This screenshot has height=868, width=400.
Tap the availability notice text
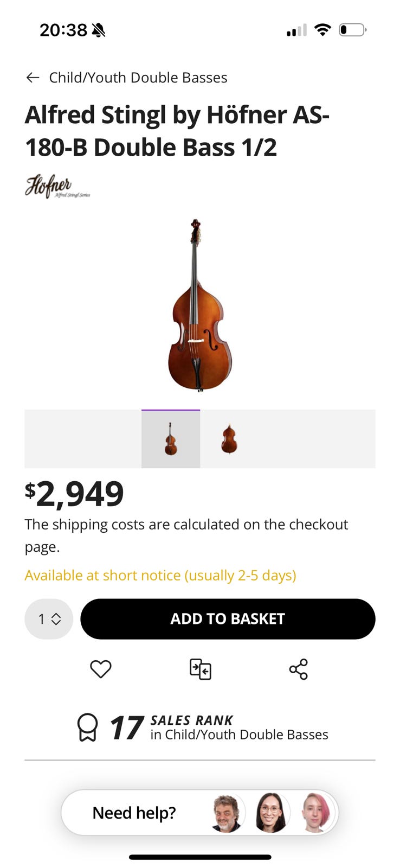pyautogui.click(x=160, y=575)
